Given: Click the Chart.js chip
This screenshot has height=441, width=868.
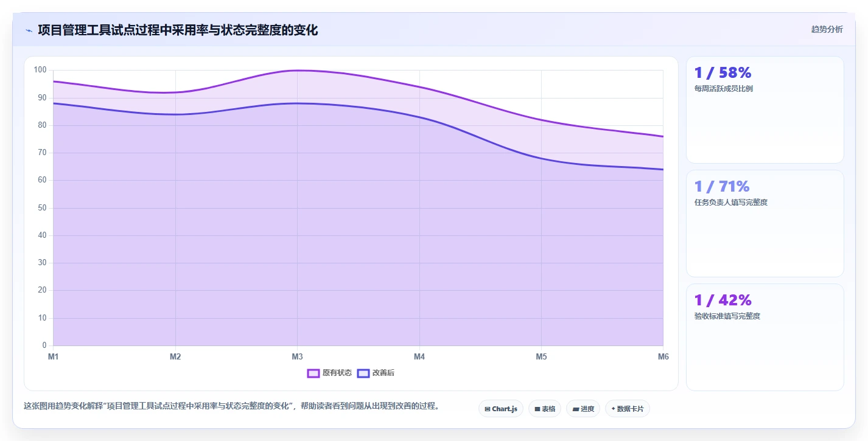Looking at the screenshot, I should [501, 409].
